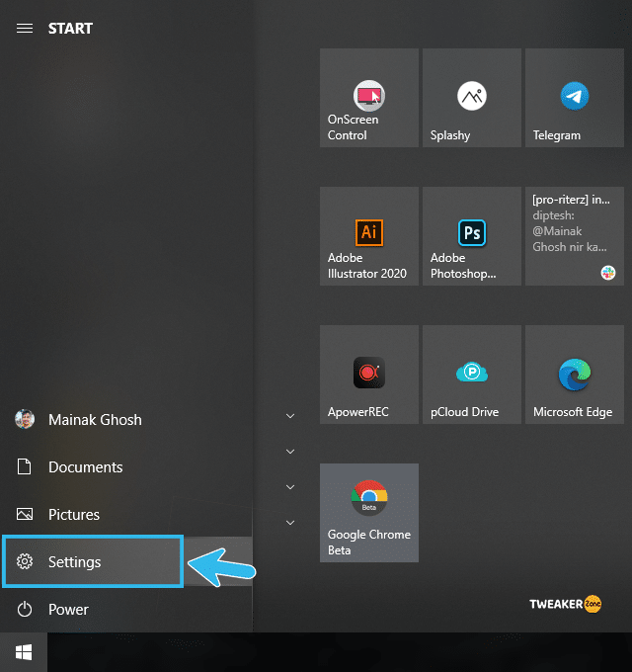Launch Adobe Illustrator 2020 tile
The image size is (632, 672).
(369, 236)
